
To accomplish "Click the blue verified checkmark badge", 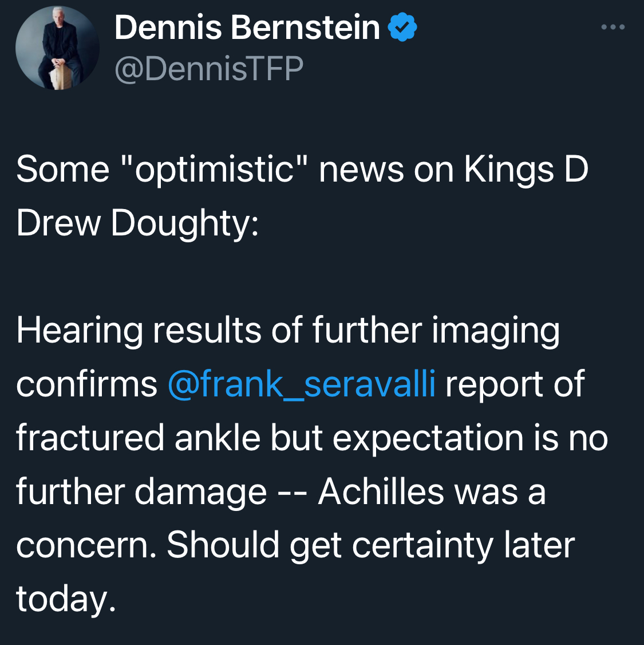I will click(403, 27).
